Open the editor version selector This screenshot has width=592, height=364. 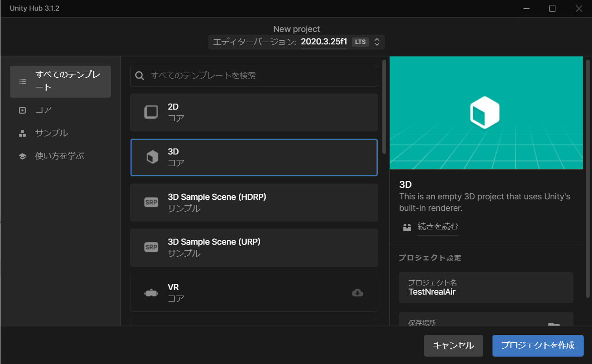point(377,42)
